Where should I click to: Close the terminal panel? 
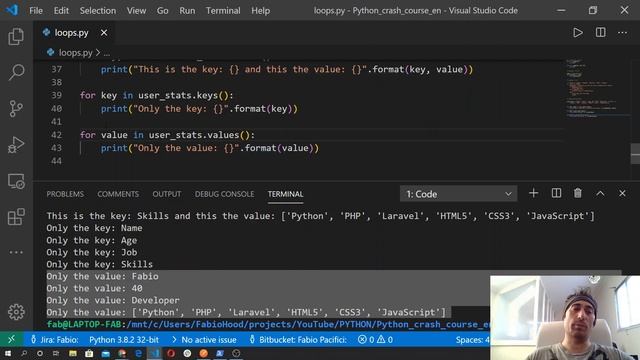[x=622, y=193]
